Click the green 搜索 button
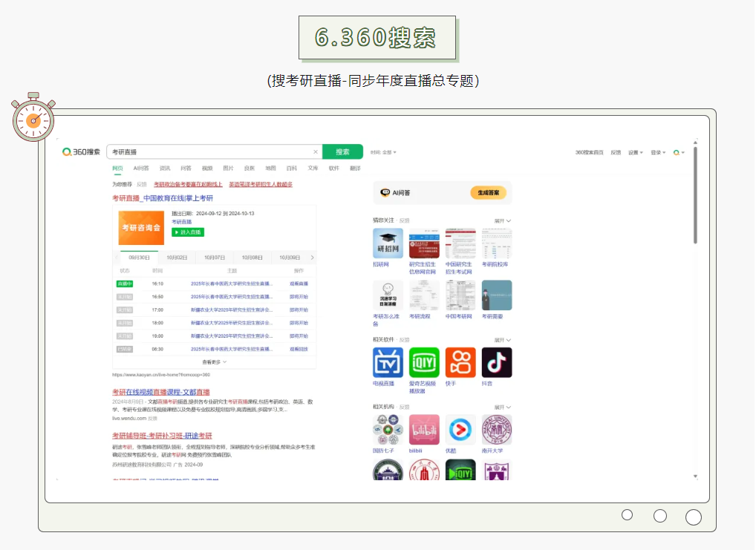The height and width of the screenshot is (550, 756). coord(342,152)
